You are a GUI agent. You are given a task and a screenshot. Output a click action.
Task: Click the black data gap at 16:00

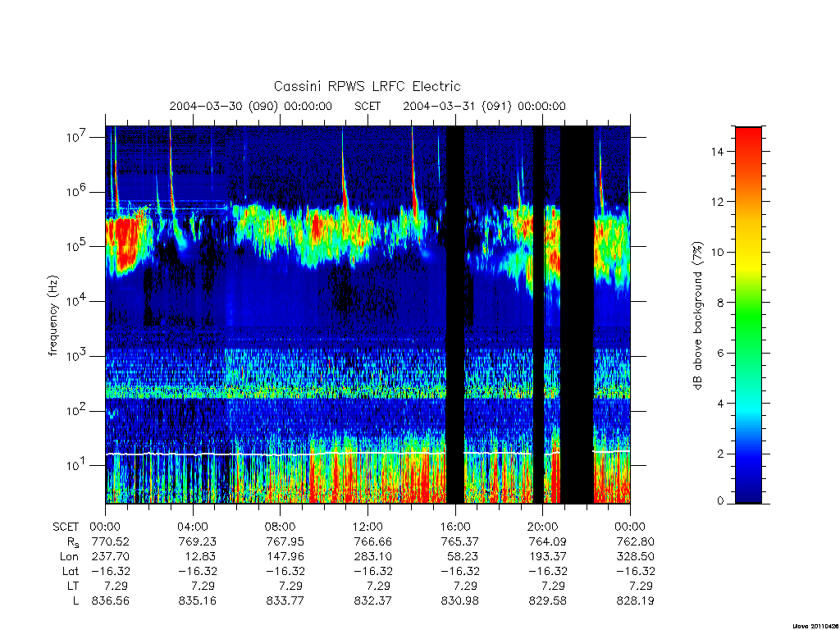point(455,315)
